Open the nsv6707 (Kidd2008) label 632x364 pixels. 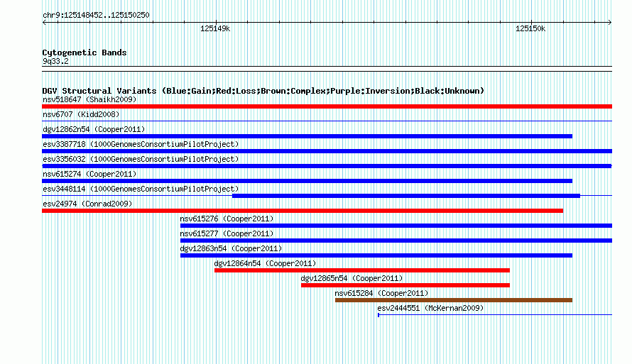[x=81, y=114]
